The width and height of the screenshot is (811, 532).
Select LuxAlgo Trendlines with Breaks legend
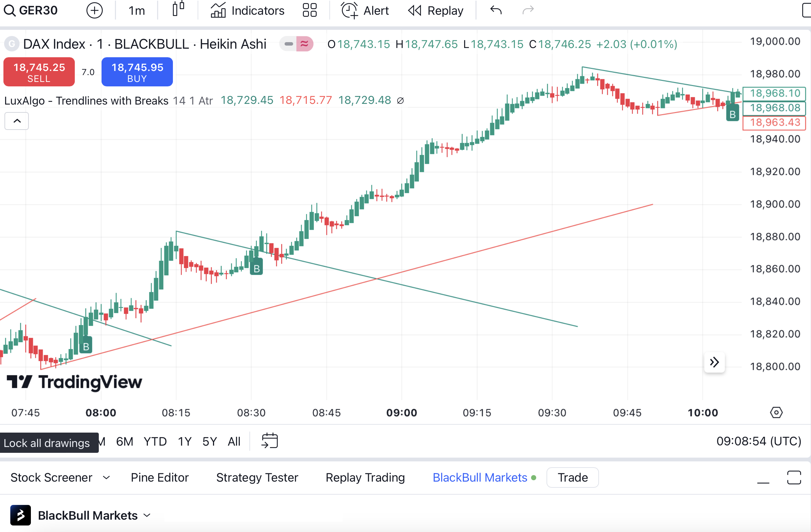86,101
